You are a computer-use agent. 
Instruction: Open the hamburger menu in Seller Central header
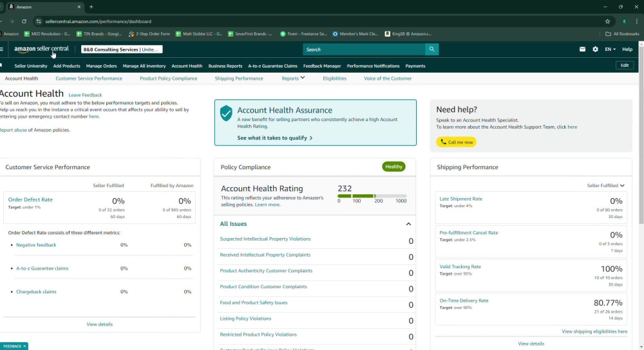2,50
